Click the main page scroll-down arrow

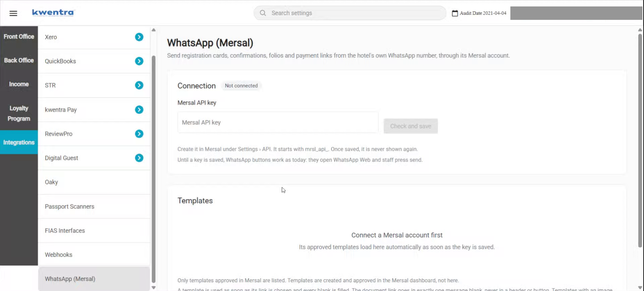click(640, 288)
